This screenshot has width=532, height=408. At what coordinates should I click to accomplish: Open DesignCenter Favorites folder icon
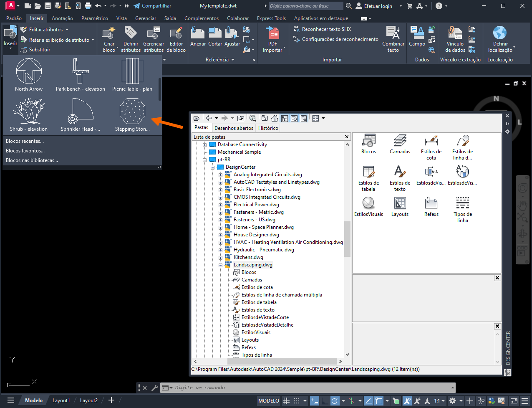tap(265, 118)
